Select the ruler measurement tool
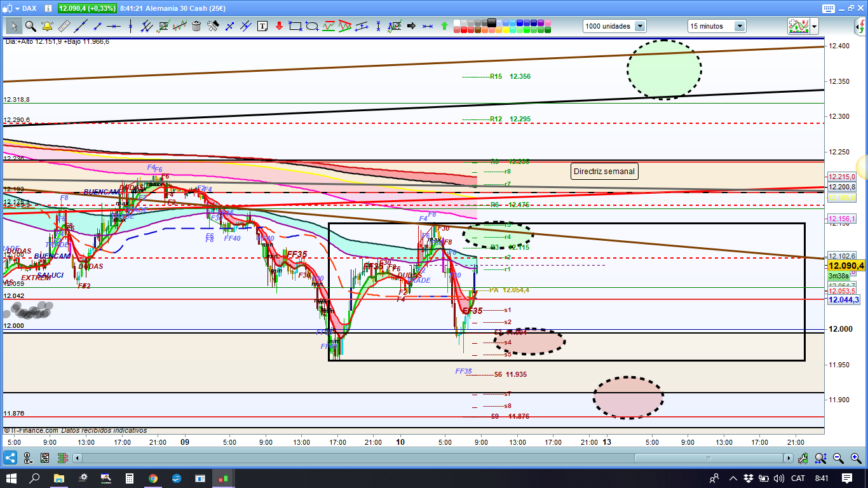The width and height of the screenshot is (868, 488). [64, 26]
